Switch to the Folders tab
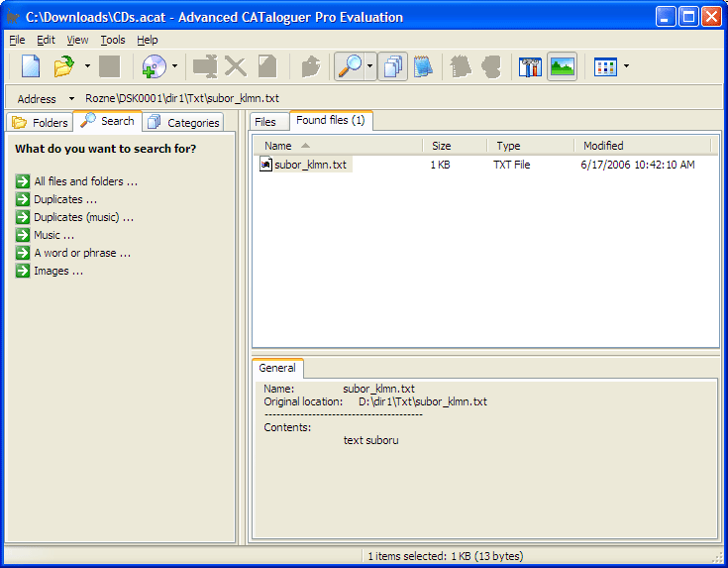The width and height of the screenshot is (728, 568). pyautogui.click(x=41, y=122)
